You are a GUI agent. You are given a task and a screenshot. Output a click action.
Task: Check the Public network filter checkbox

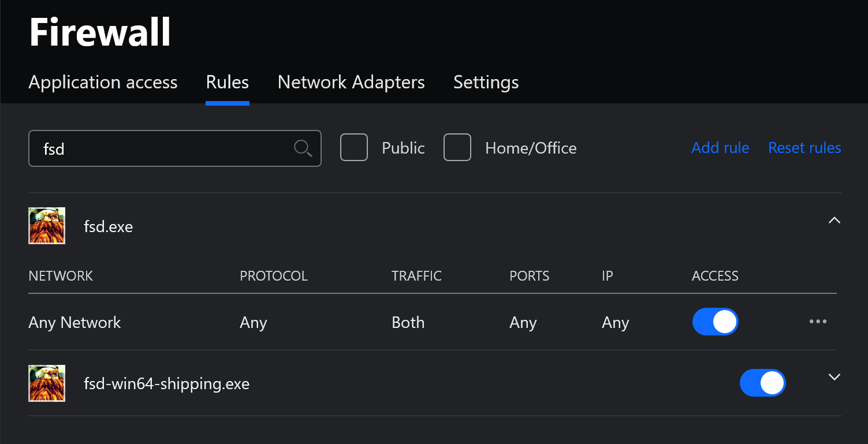pyautogui.click(x=354, y=148)
